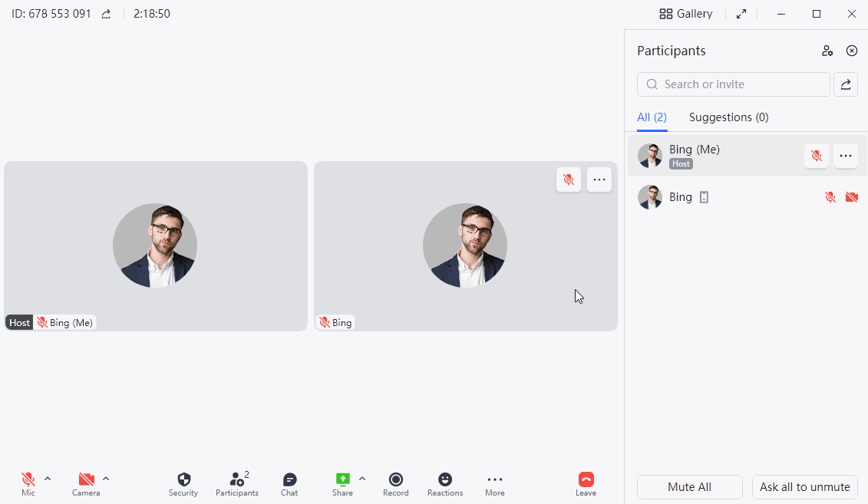Toggle the Mic mute in bottom toolbar
This screenshot has height=504, width=868.
[28, 479]
